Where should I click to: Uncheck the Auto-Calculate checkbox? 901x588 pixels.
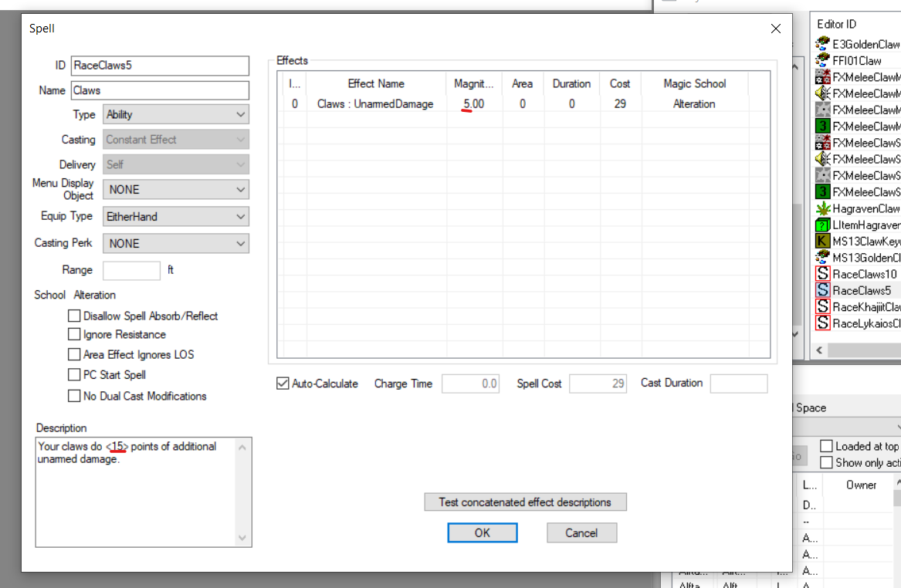[283, 384]
